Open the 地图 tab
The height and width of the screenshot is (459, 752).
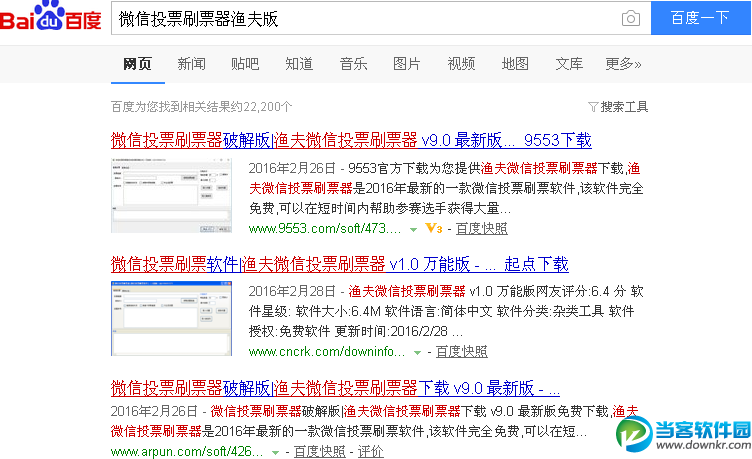tap(515, 64)
